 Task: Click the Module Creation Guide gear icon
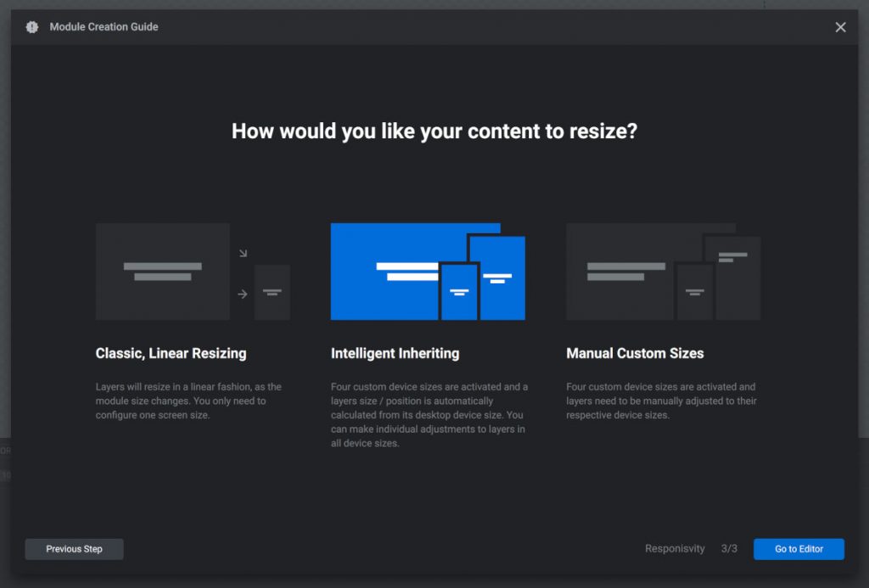click(32, 27)
